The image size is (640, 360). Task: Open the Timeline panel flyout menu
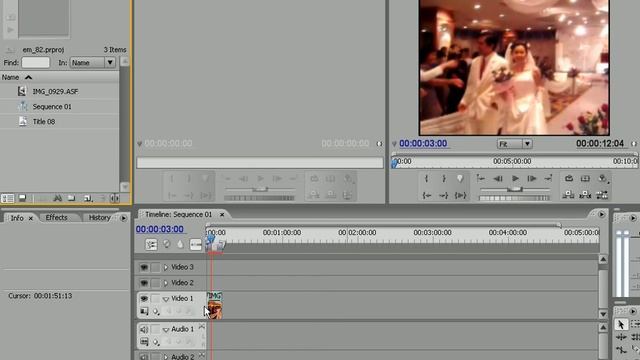[601, 214]
